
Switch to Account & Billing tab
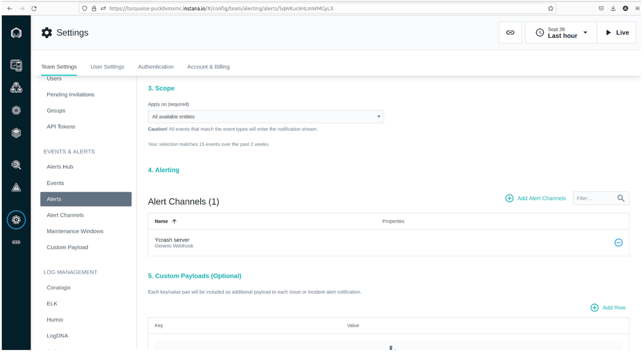[x=208, y=67]
